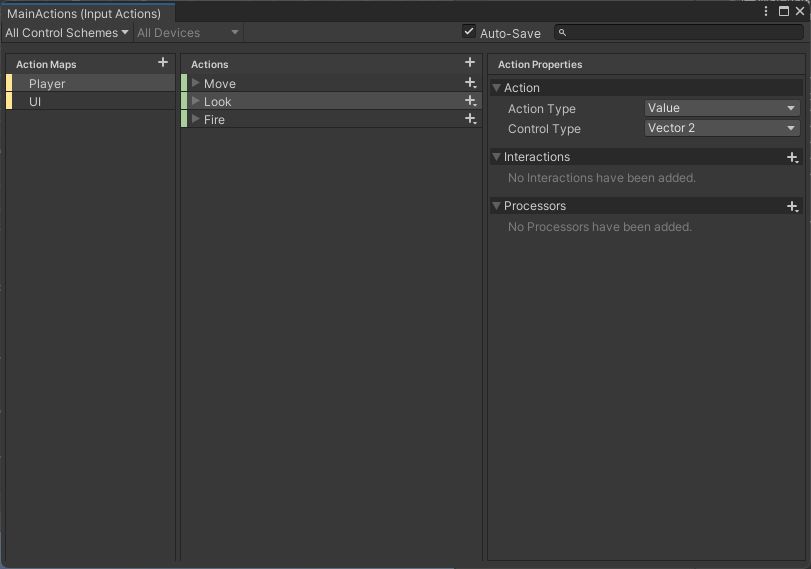
Task: Add a new action in Actions panel header
Action: pos(470,63)
